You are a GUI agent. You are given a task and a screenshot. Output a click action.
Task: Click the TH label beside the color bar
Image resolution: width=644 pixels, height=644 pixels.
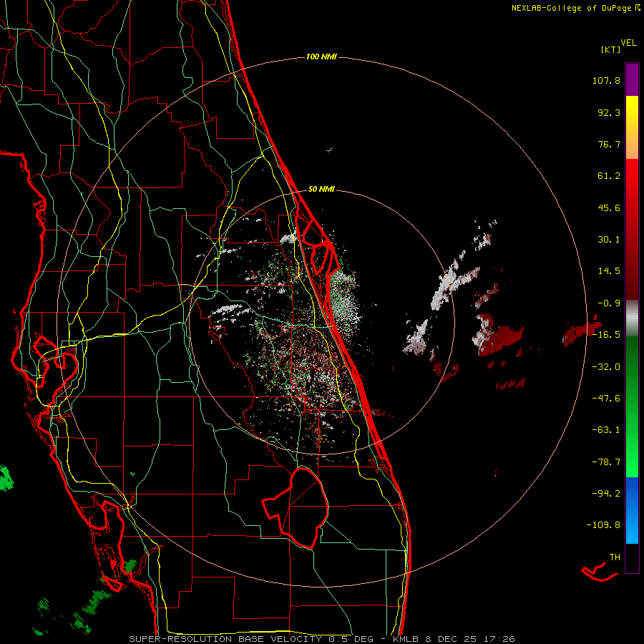[x=615, y=557]
